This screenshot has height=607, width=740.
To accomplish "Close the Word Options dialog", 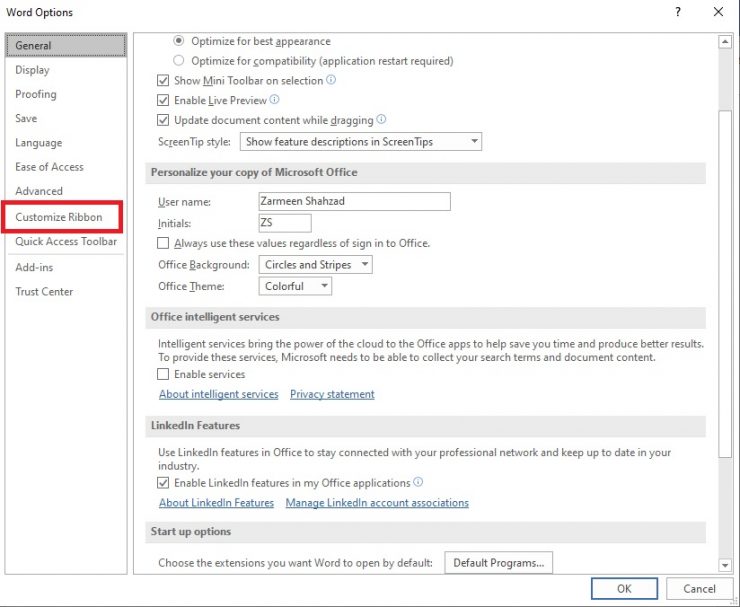I will pos(718,12).
